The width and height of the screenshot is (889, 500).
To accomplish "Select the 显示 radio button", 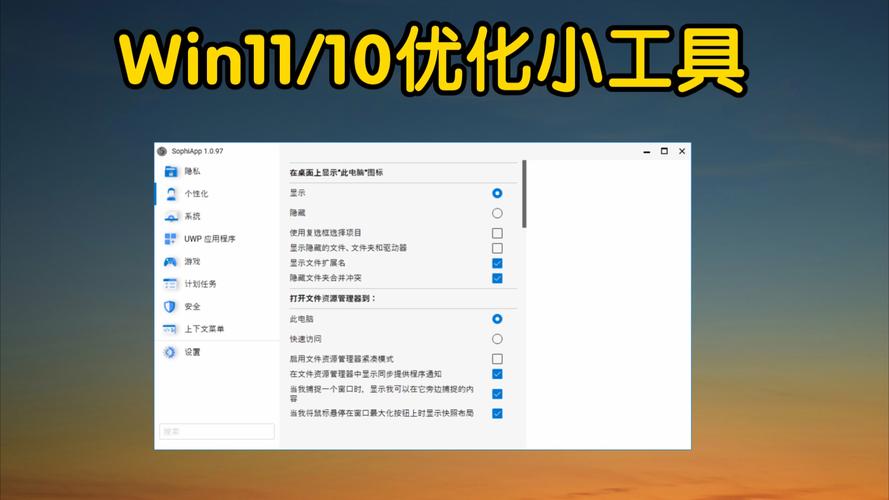I will pyautogui.click(x=497, y=193).
